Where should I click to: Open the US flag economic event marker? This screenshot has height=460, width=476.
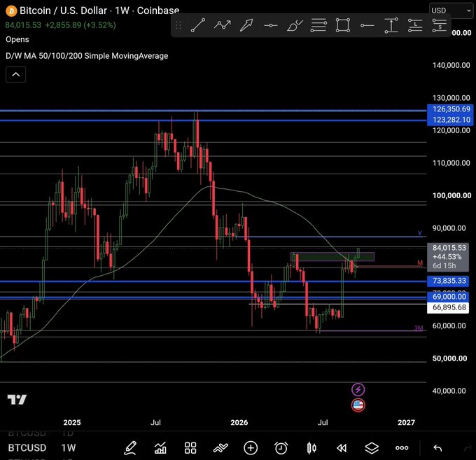[358, 405]
